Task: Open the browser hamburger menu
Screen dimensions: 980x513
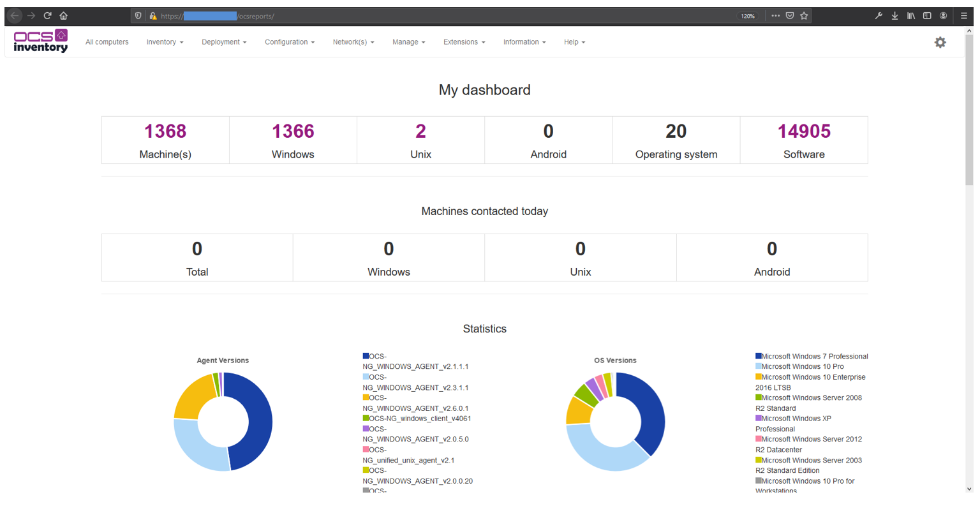Action: [x=964, y=16]
